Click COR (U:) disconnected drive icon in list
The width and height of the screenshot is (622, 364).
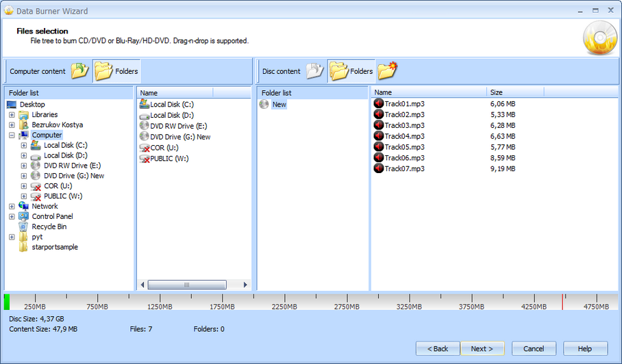[x=145, y=148]
